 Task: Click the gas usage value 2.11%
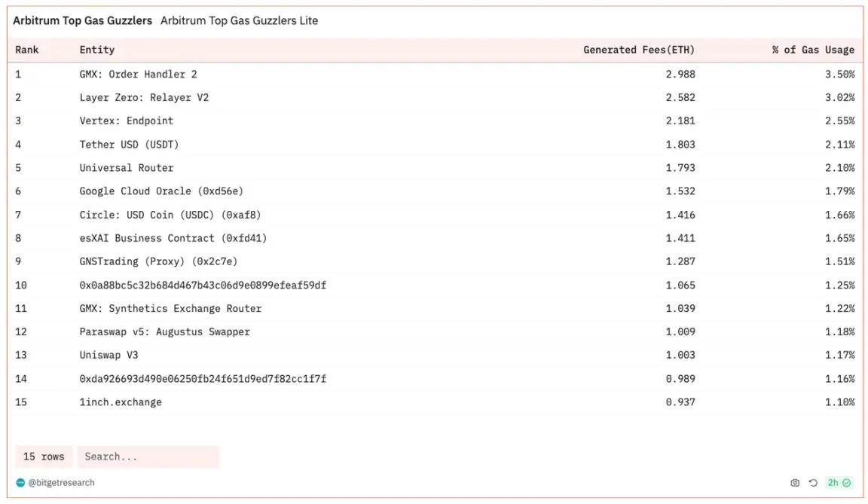pyautogui.click(x=840, y=145)
